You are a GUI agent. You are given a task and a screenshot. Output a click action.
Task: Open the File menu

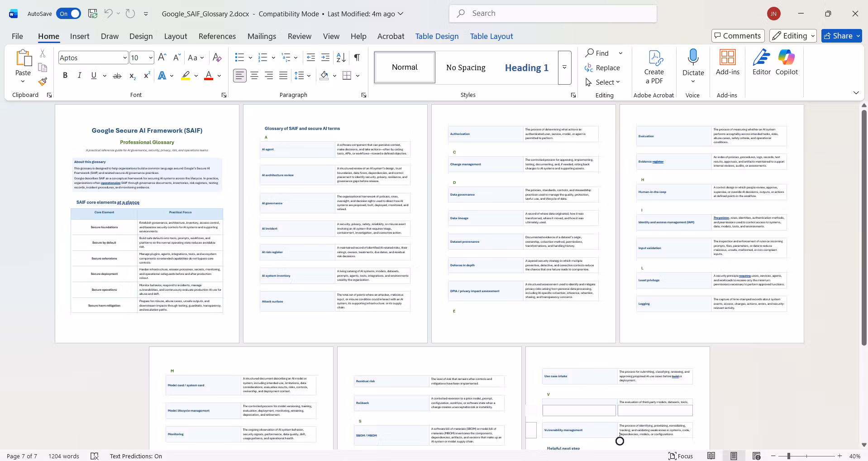pyautogui.click(x=17, y=36)
